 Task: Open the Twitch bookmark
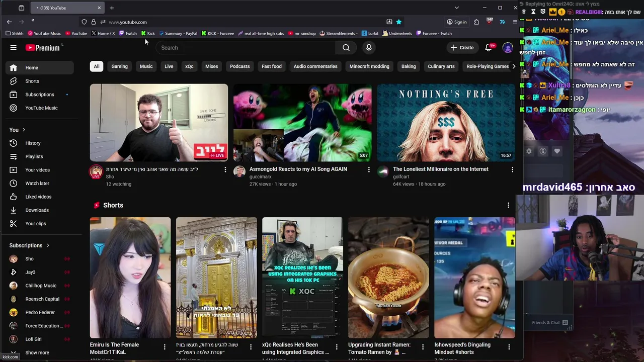128,33
